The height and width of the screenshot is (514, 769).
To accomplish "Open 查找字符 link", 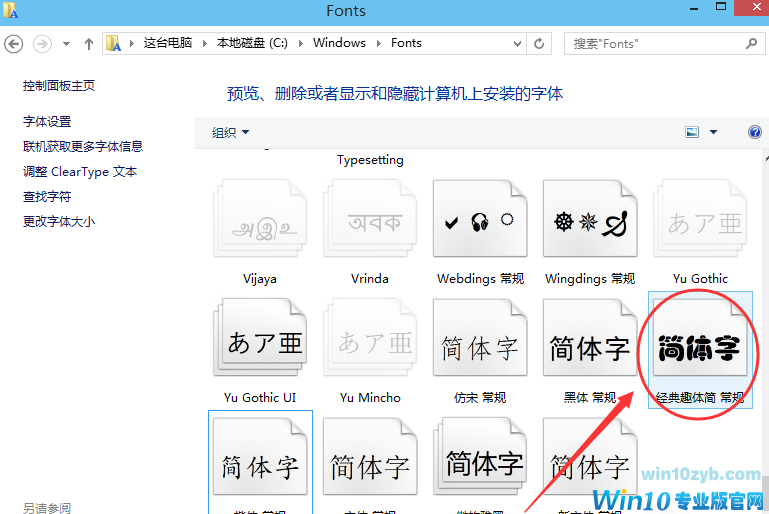I will (47, 197).
